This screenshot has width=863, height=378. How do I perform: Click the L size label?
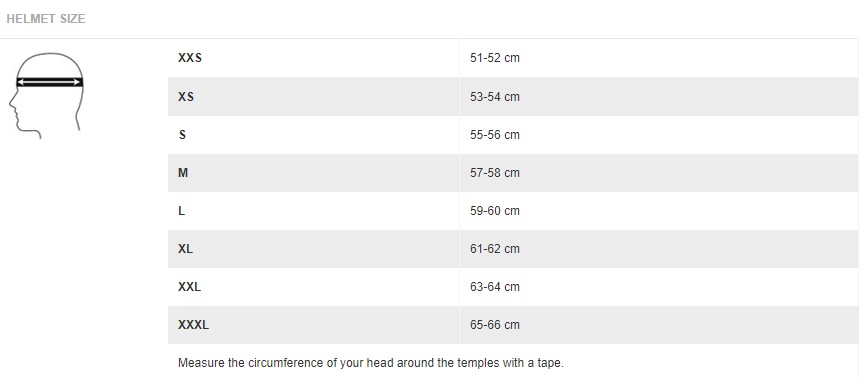[182, 211]
